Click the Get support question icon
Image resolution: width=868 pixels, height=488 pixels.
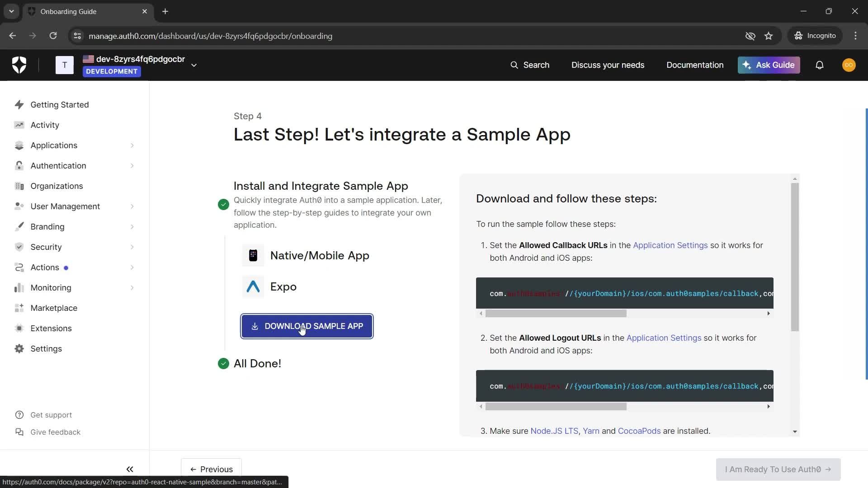tap(19, 415)
